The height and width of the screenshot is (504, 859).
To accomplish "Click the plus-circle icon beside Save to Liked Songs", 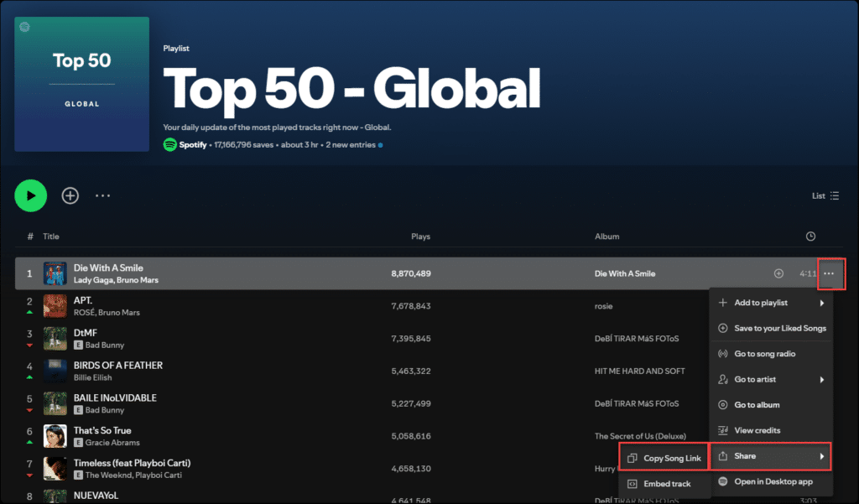I will (x=723, y=328).
